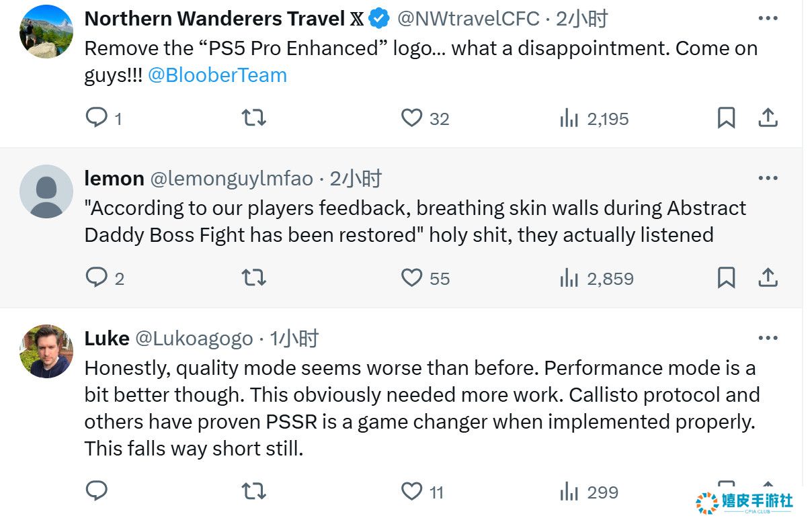The width and height of the screenshot is (812, 520).
Task: View the 2,195 view count analytics
Action: click(594, 119)
